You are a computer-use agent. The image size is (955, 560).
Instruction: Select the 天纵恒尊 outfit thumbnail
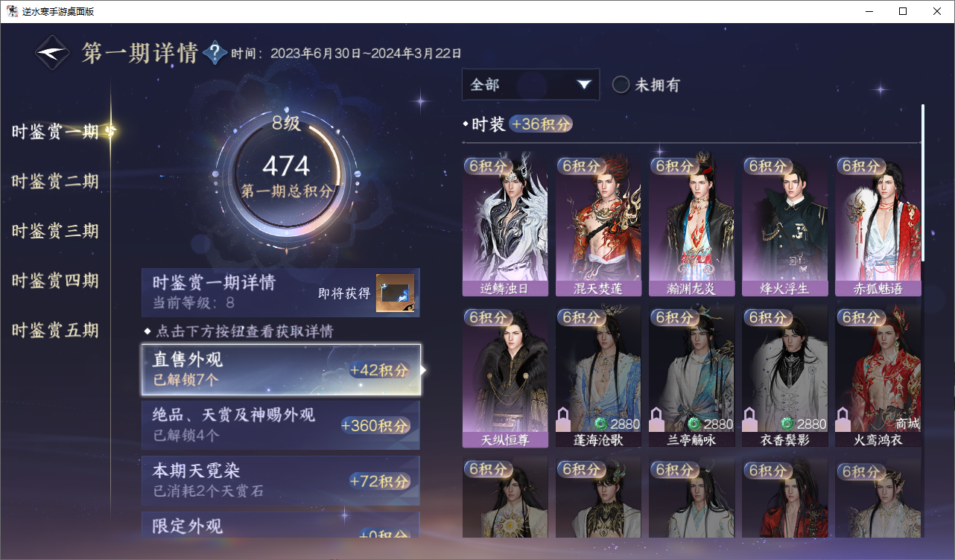point(505,376)
